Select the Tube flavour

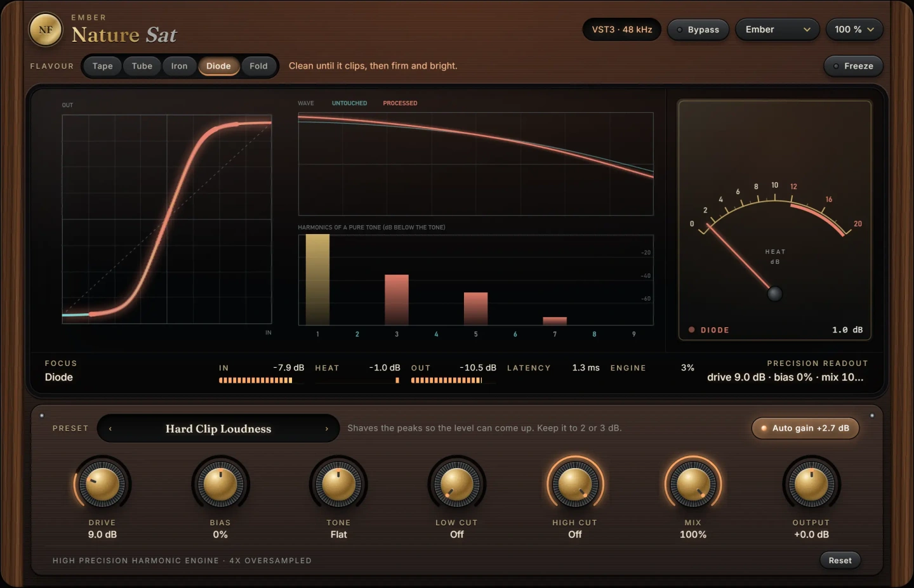tap(142, 66)
